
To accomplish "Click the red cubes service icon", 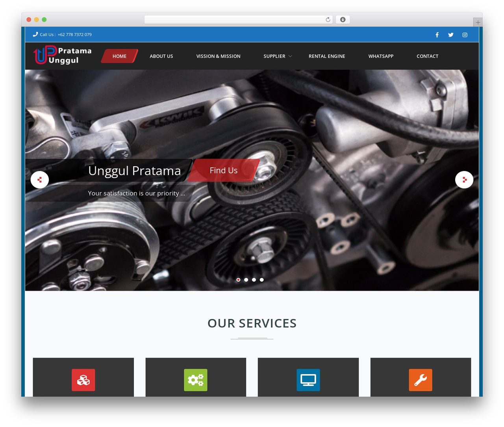I will click(83, 380).
